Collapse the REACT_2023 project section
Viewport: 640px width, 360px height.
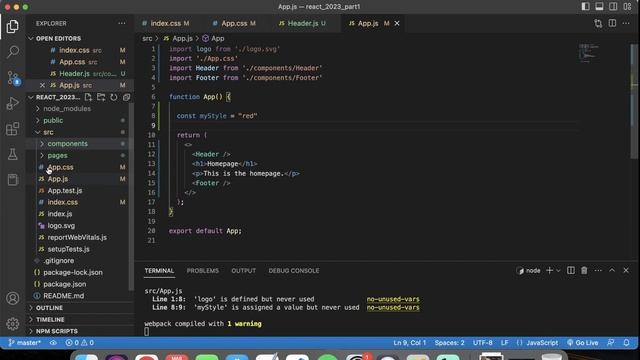point(31,97)
